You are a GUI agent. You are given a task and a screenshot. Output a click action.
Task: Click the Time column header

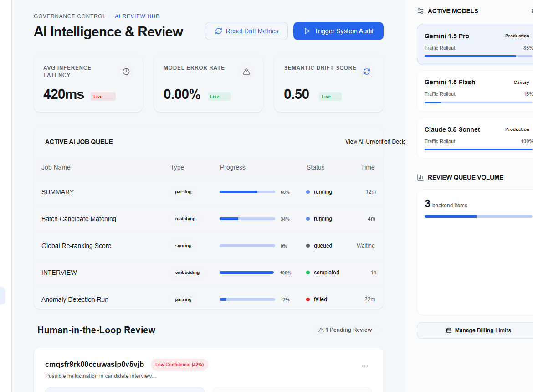368,167
